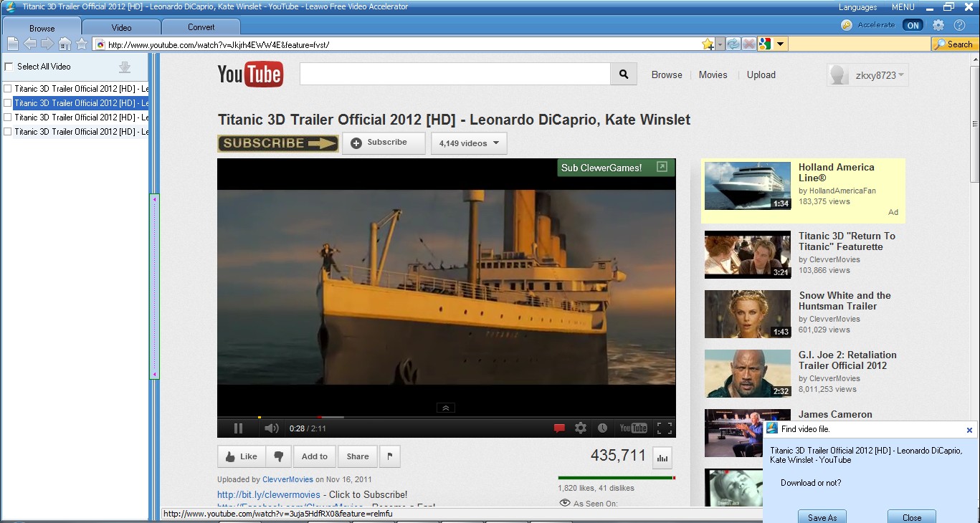Click the YouTube logo in the player bar
This screenshot has height=523, width=980.
[x=634, y=428]
